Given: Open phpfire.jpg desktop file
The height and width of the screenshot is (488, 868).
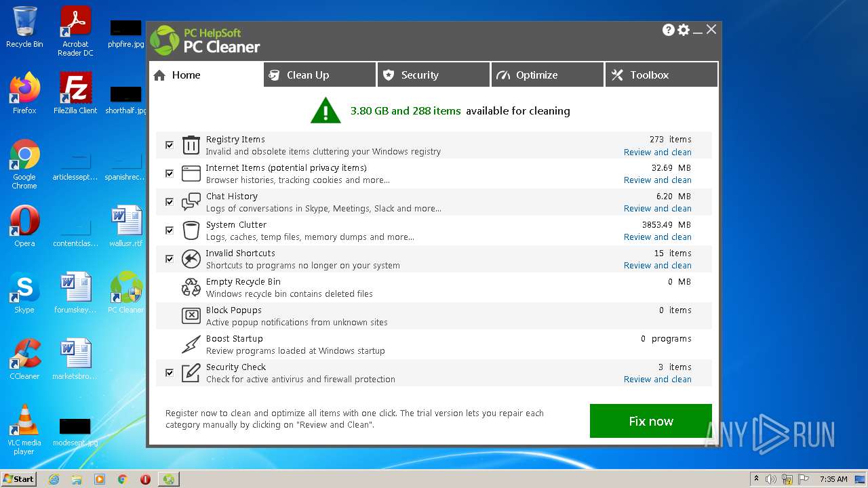Looking at the screenshot, I should [126, 33].
